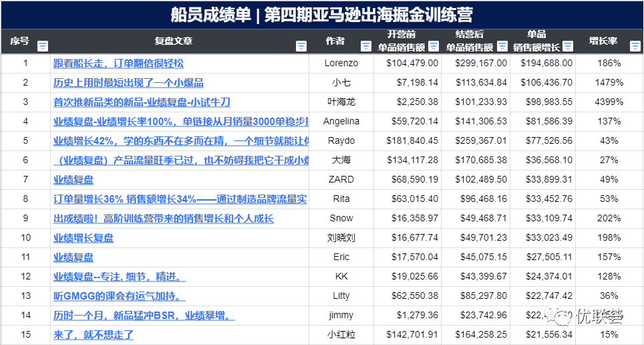The width and height of the screenshot is (644, 345).
Task: Open filter icon for 作者 column
Action: [365, 46]
